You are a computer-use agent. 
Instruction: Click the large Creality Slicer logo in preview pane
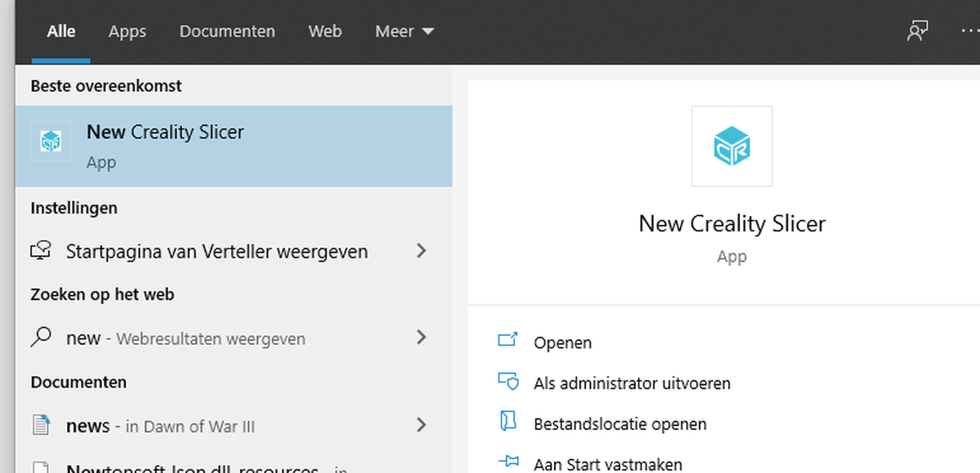(x=732, y=146)
